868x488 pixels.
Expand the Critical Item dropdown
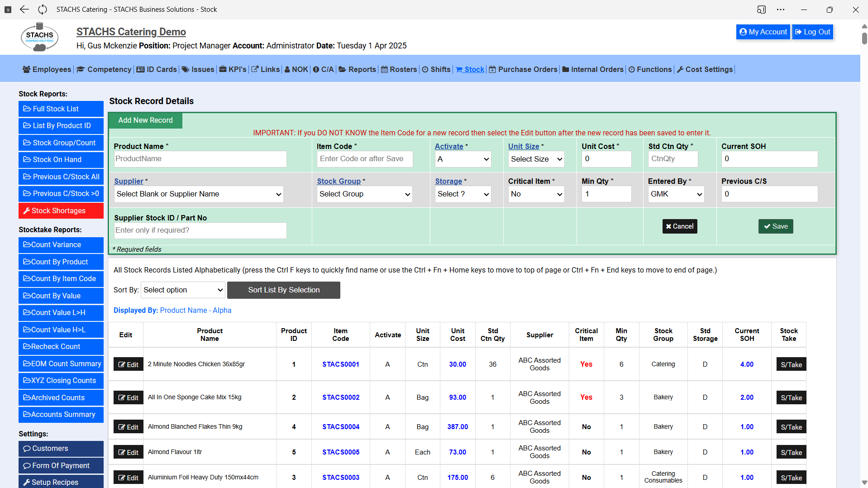536,194
